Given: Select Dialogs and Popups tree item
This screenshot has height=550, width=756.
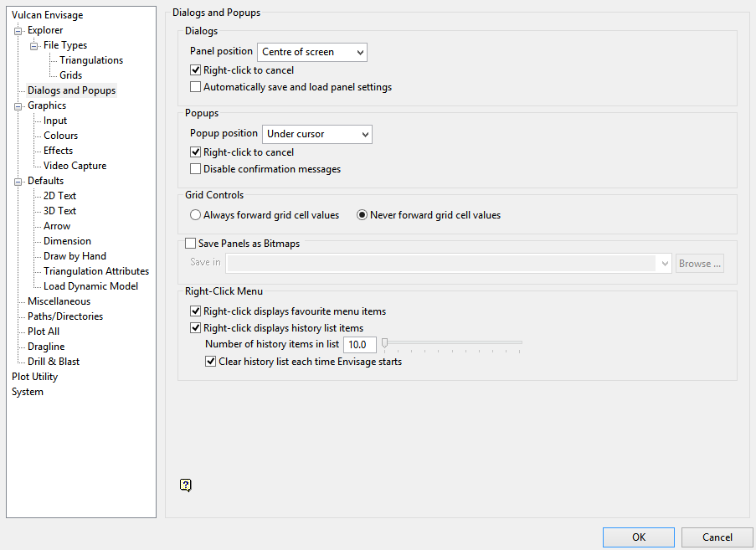Looking at the screenshot, I should pos(71,90).
